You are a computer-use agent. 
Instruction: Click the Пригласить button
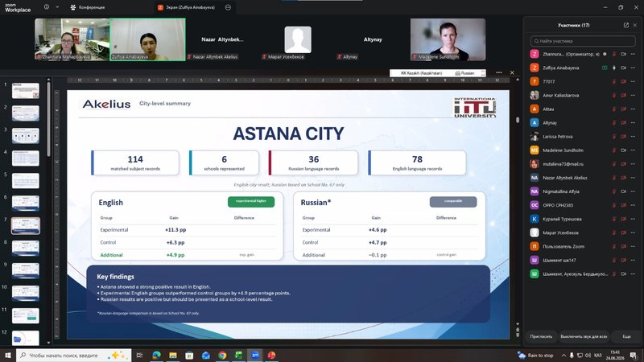541,336
